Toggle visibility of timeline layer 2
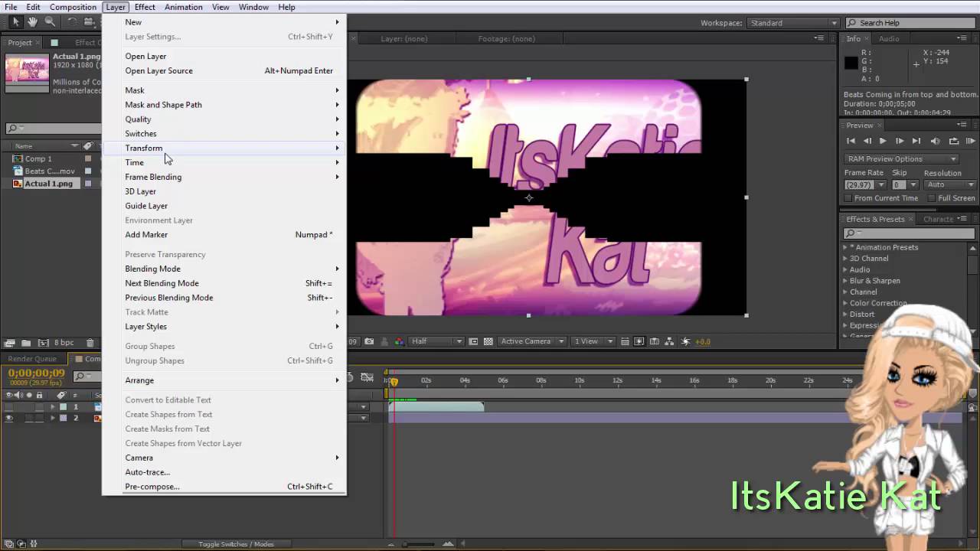Viewport: 980px width, 551px height. point(9,418)
